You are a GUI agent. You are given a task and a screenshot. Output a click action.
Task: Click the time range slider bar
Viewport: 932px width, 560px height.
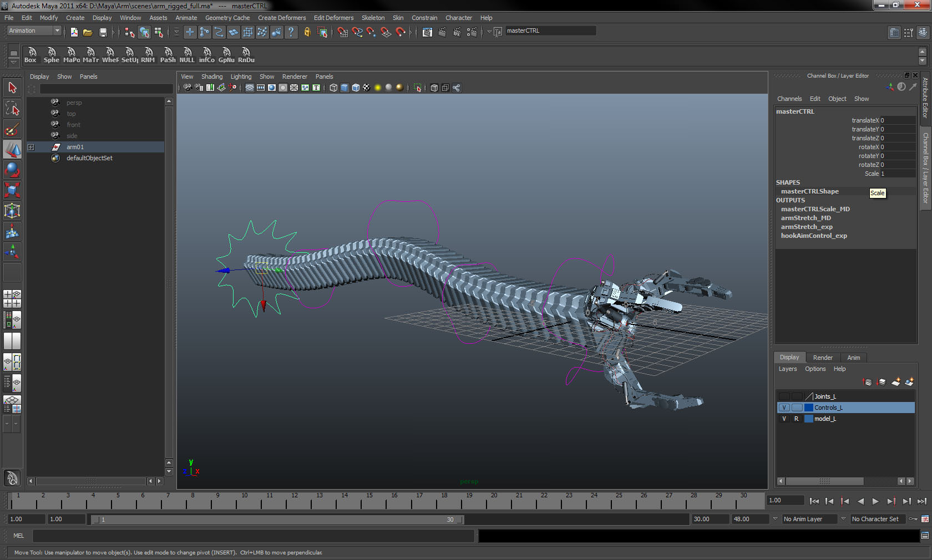[x=277, y=520]
